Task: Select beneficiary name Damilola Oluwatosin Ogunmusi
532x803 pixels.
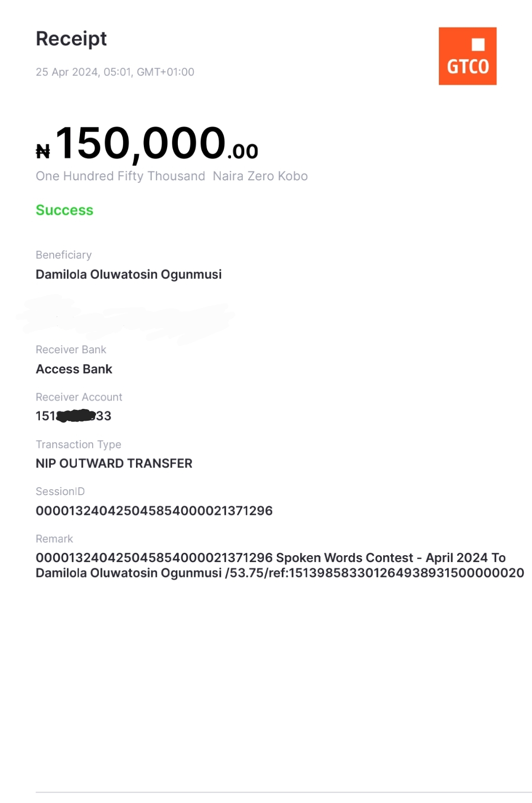Action: [129, 274]
